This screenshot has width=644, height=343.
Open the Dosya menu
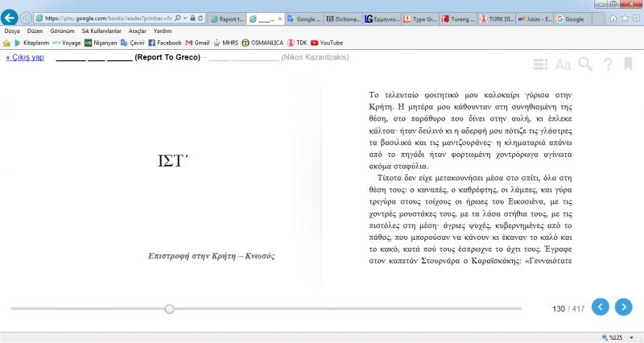12,31
